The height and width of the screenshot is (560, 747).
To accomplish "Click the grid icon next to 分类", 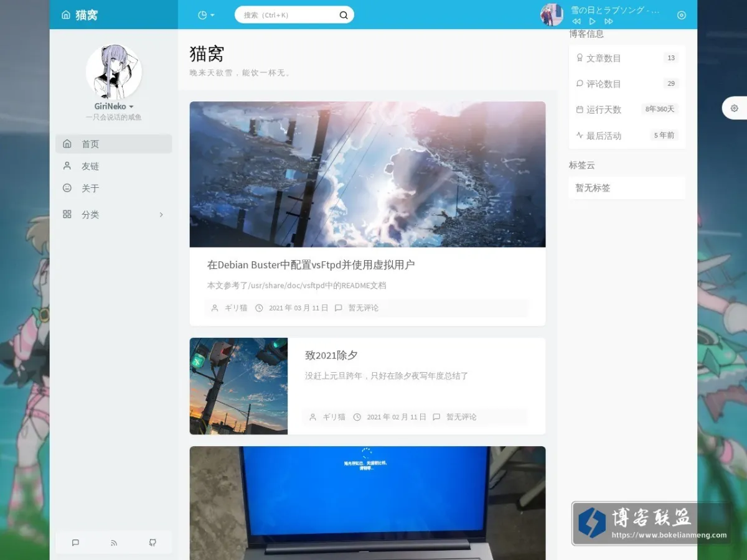I will click(67, 214).
